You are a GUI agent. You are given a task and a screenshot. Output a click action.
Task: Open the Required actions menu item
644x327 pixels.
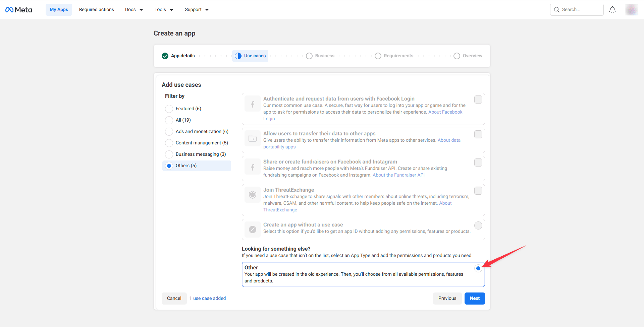tap(96, 9)
